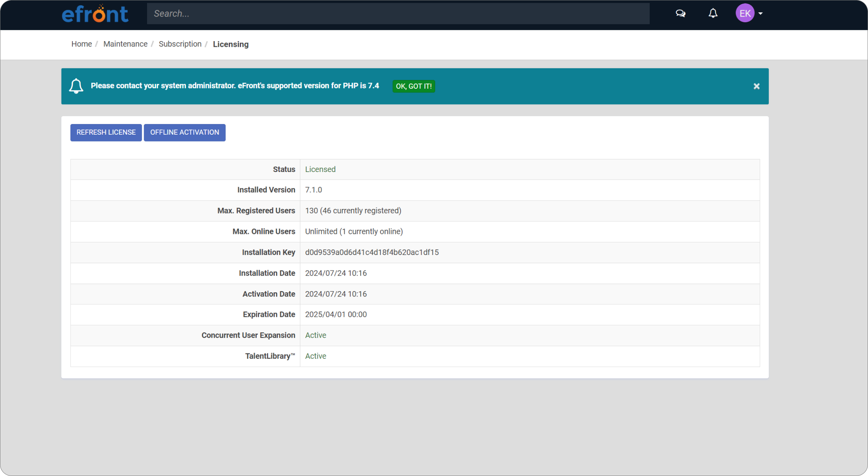Click expiration date 2025/04/01 00:00
This screenshot has height=476, width=868.
tap(336, 315)
